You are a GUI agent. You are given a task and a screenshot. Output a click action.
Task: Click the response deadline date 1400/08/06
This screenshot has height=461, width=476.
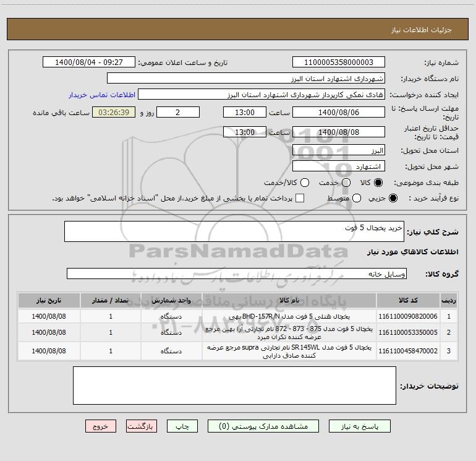point(339,112)
